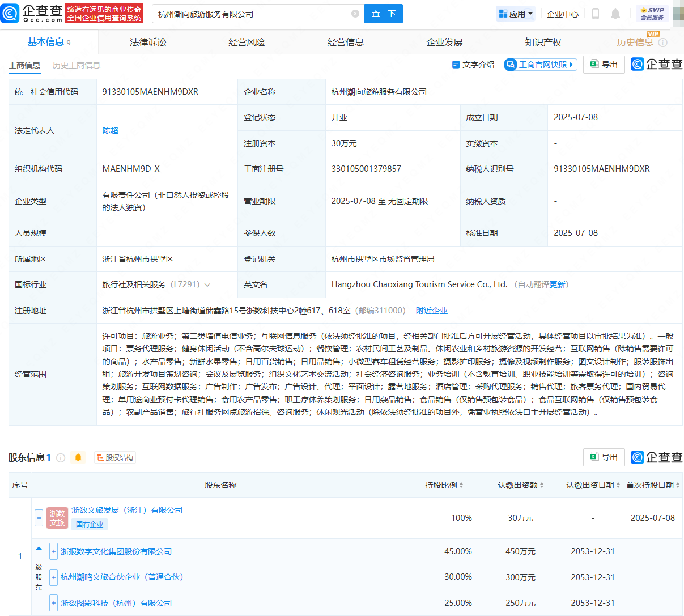Viewport: 684px width, 616px height.
Task: Click credit code 91330105MAENHM9DXR value
Action: 150,92
